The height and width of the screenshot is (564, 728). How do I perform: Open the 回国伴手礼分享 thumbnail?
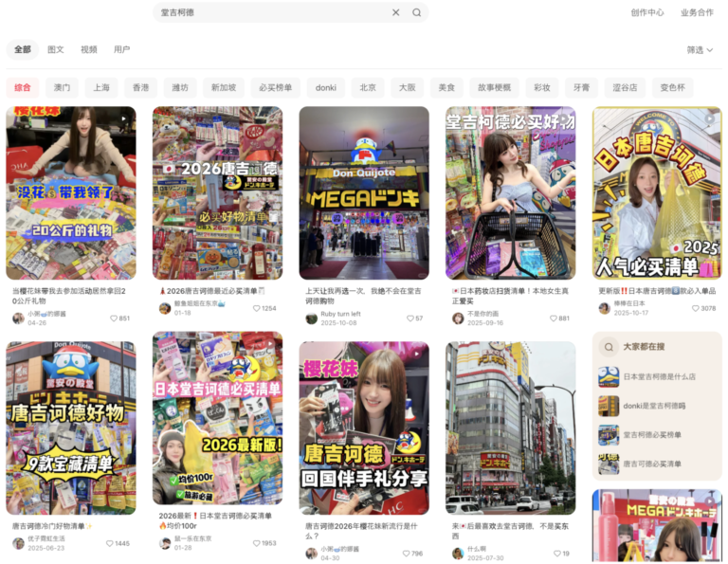coord(364,428)
